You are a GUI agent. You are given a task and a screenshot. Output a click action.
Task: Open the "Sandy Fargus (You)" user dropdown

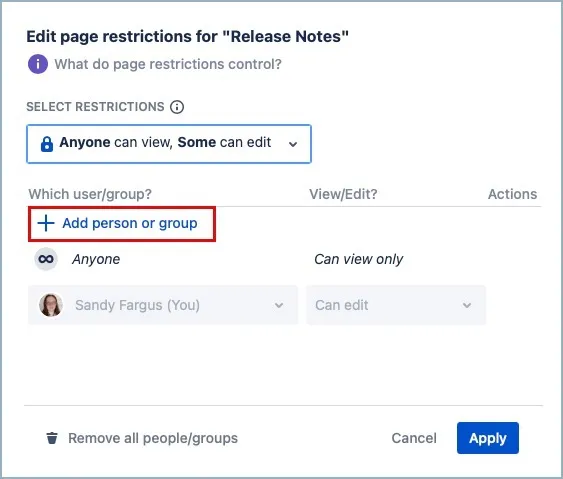[x=163, y=305]
